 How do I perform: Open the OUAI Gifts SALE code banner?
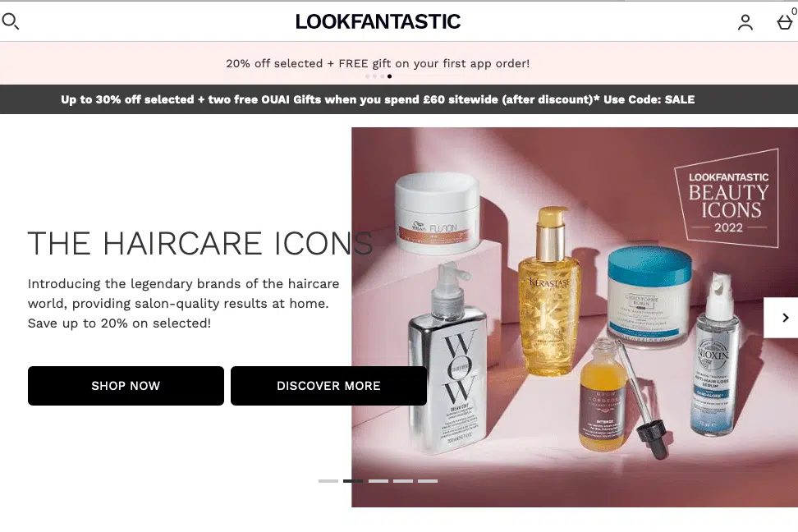point(378,99)
